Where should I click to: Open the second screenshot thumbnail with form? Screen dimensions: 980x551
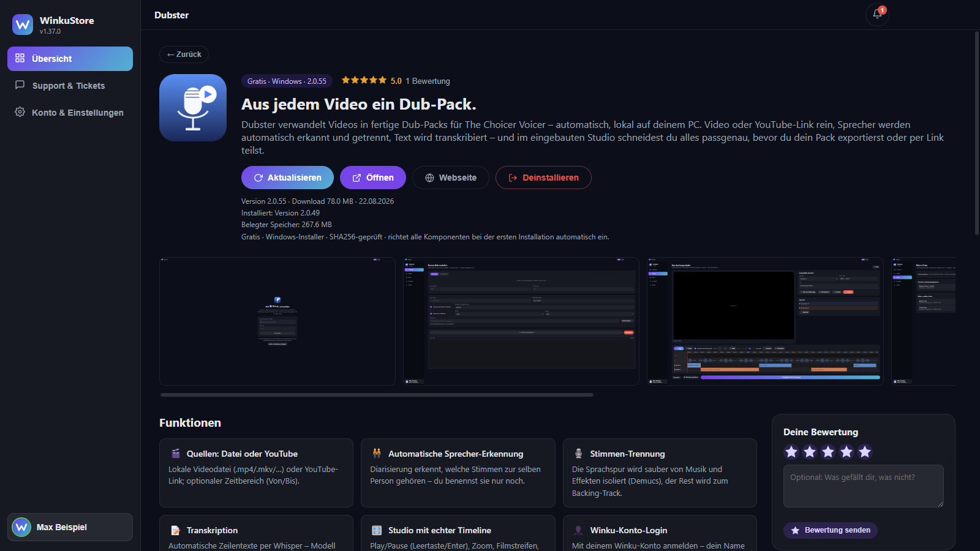coord(521,321)
